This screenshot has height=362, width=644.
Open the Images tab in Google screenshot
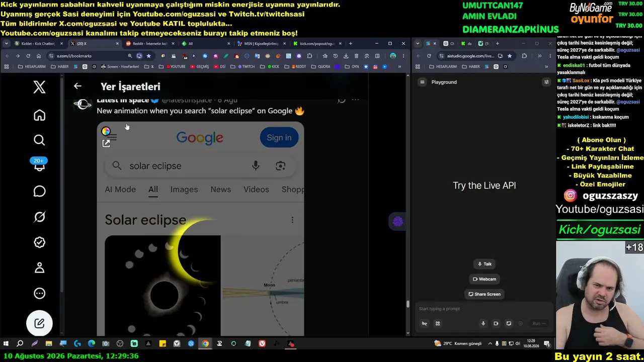coord(184,190)
